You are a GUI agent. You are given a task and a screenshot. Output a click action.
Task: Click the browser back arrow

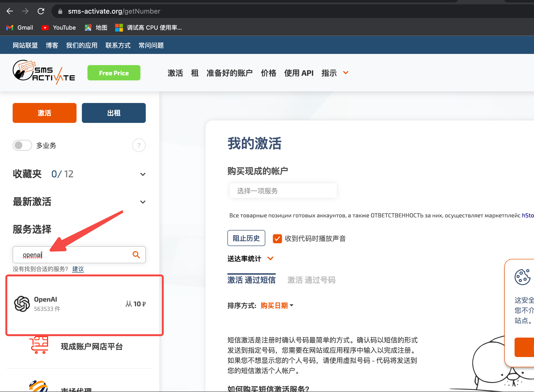pos(10,11)
